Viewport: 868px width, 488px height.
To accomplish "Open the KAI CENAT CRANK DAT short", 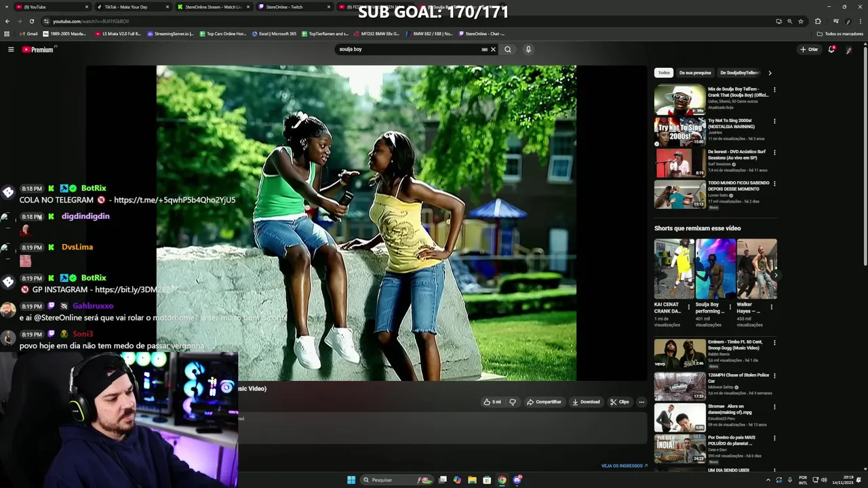I will point(674,268).
